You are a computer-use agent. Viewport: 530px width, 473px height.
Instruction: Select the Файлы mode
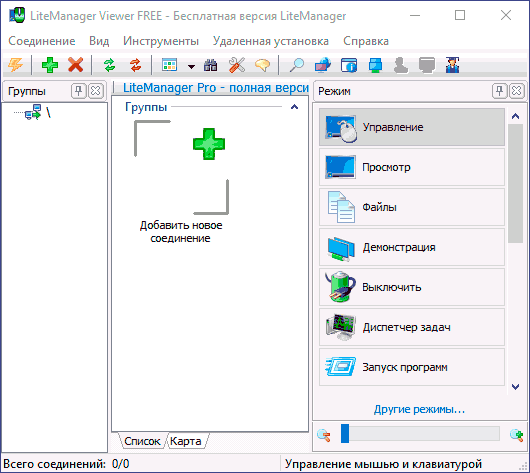pos(412,207)
